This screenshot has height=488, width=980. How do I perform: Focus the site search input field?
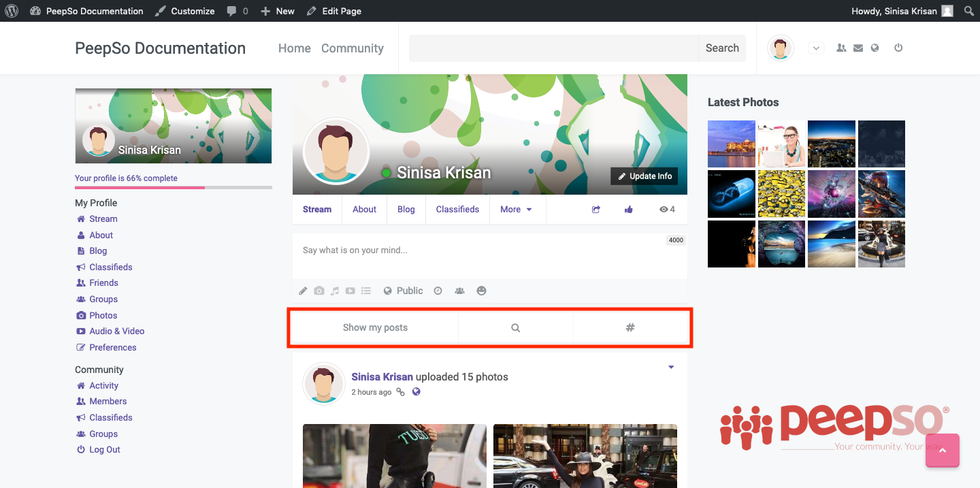[x=553, y=48]
